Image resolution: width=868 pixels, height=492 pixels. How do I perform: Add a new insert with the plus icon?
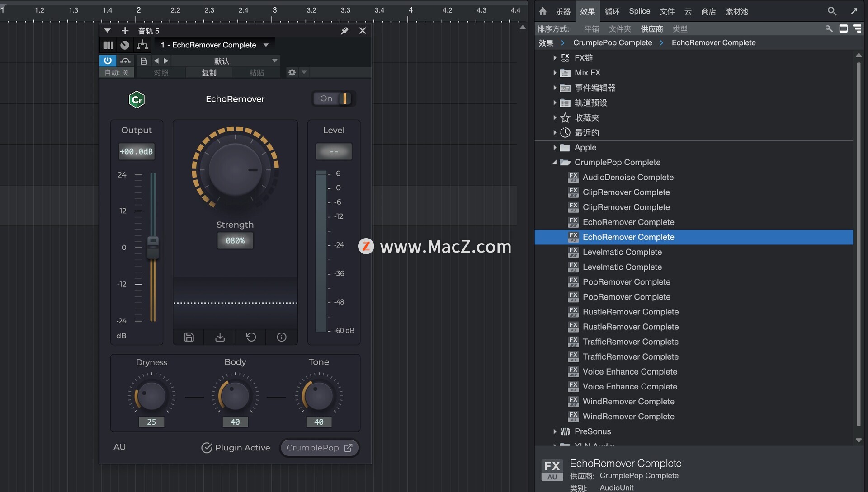(125, 31)
